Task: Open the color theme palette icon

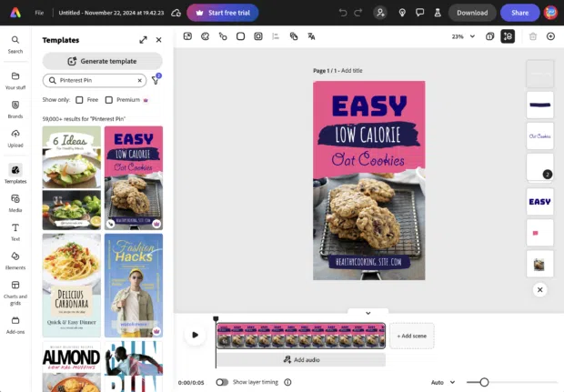Action: pyautogui.click(x=205, y=36)
